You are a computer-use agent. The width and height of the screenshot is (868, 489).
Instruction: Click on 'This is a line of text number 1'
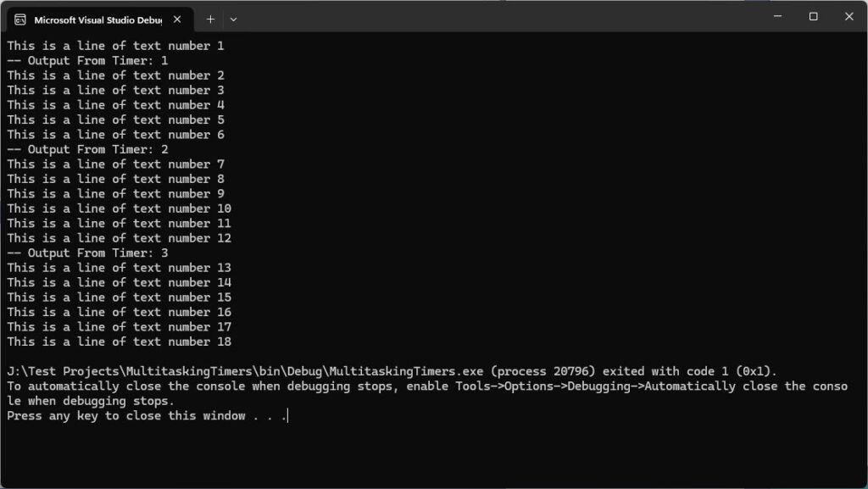click(x=115, y=46)
